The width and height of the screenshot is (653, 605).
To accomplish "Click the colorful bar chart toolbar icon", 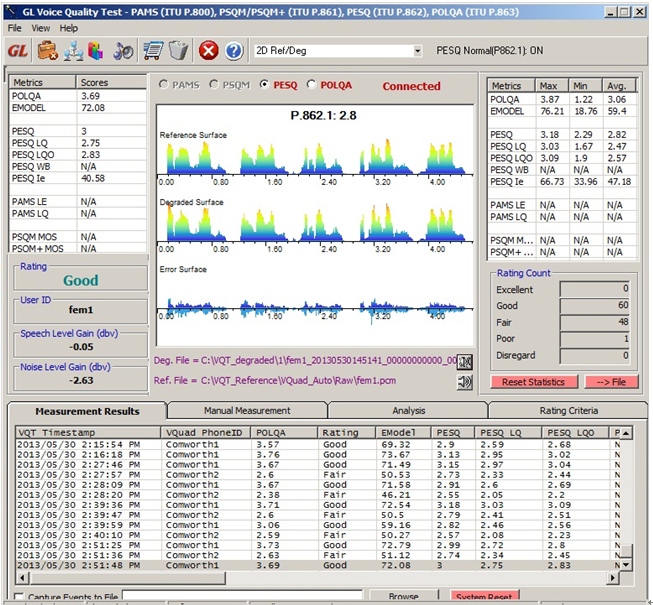I will (95, 51).
